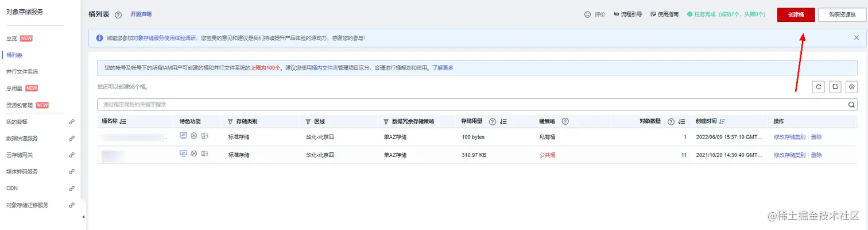868x230 pixels.
Task: Click 2022/06/09 15:37:10 creation time cell
Action: click(x=728, y=137)
